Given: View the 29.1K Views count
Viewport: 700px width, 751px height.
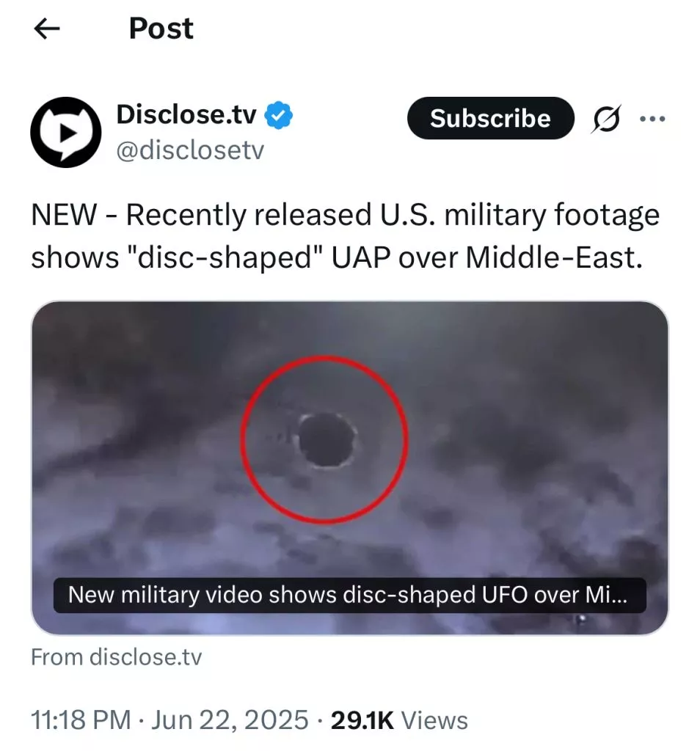Looking at the screenshot, I should click(399, 720).
